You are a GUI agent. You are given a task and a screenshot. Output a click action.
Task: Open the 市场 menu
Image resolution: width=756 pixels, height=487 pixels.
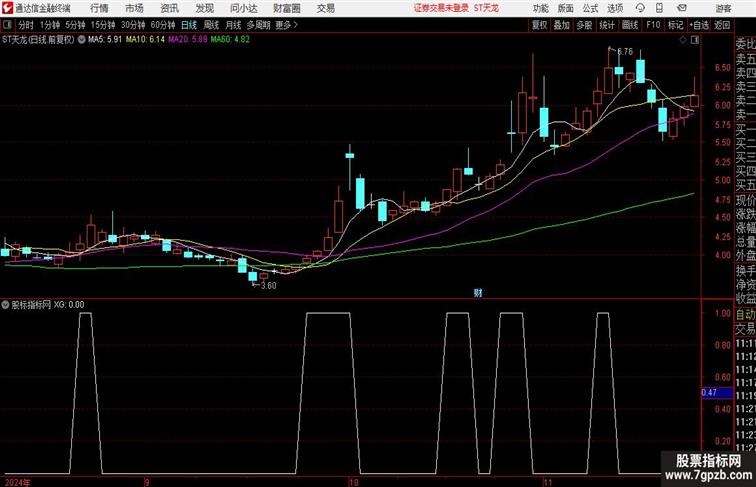pos(135,8)
